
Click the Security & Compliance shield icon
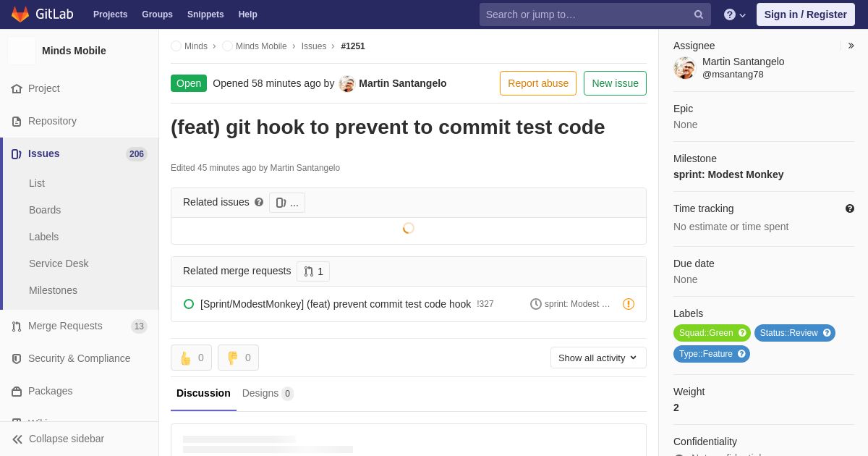(x=17, y=358)
